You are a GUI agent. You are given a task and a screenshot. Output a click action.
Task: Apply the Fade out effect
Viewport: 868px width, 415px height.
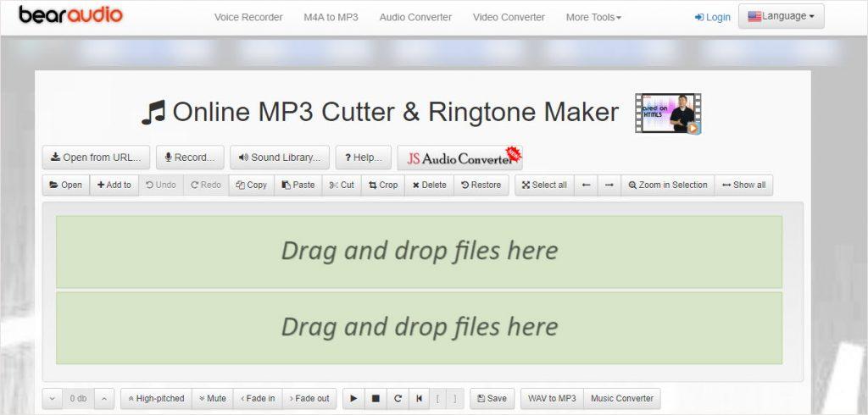309,398
